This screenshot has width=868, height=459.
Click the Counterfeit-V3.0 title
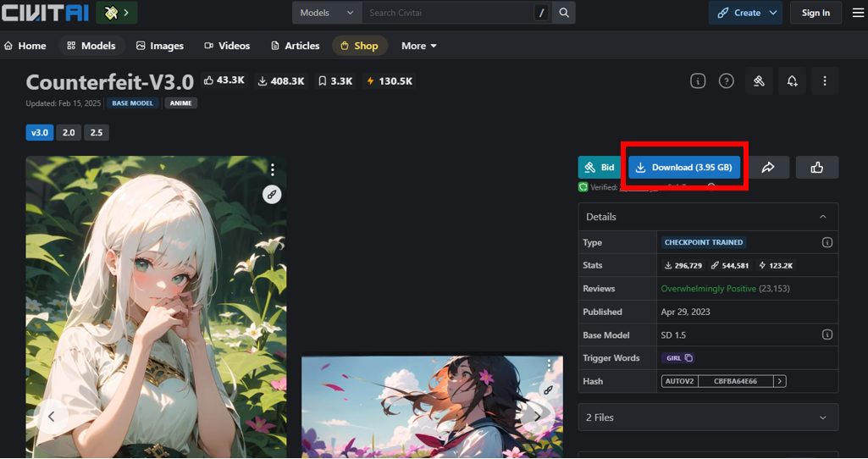pos(109,82)
